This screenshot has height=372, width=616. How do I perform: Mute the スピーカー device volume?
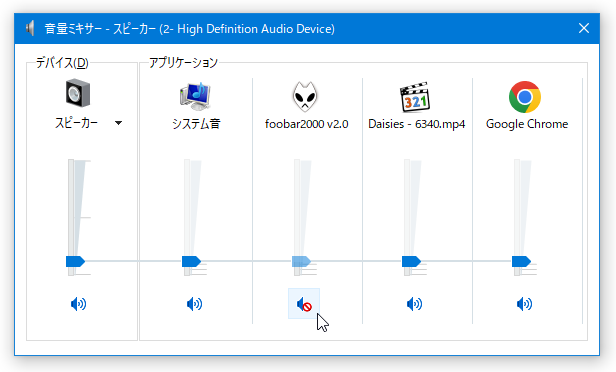click(79, 304)
